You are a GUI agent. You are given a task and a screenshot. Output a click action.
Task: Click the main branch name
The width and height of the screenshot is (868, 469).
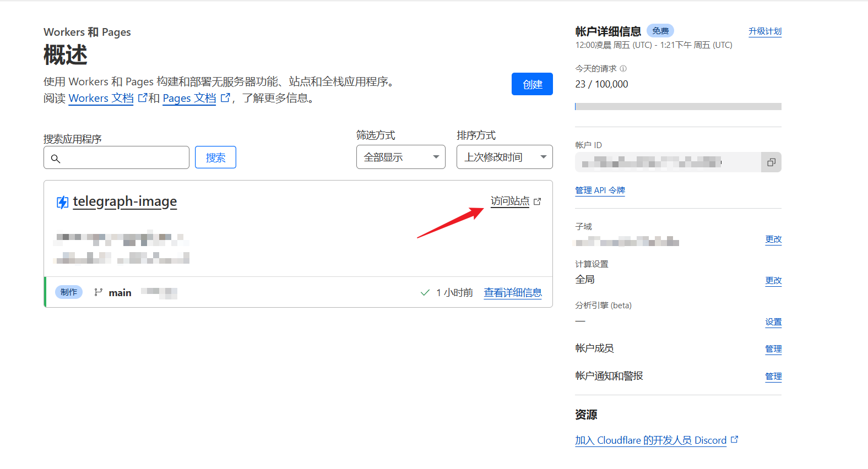[x=120, y=293]
